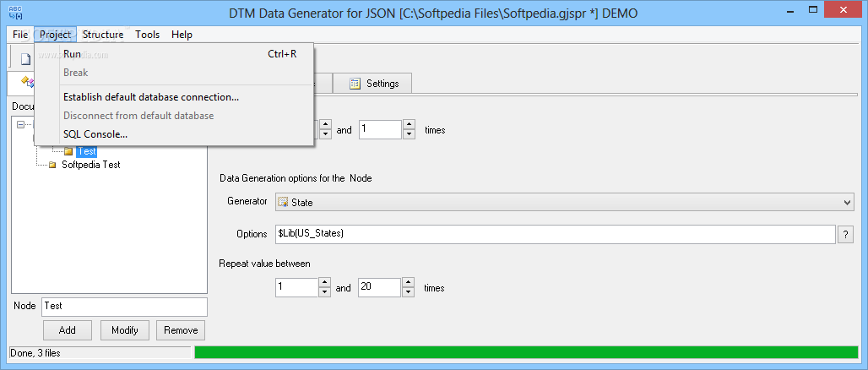Open the Help menu

[182, 35]
